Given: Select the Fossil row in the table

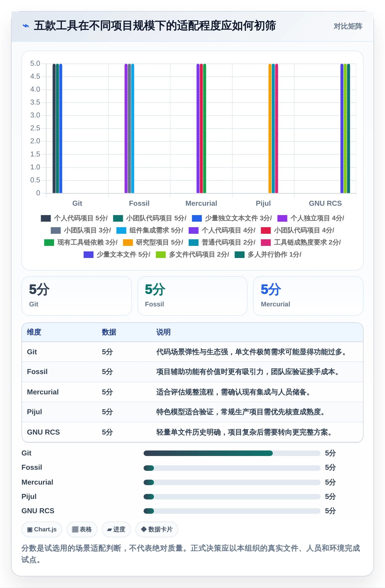Looking at the screenshot, I should (193, 372).
